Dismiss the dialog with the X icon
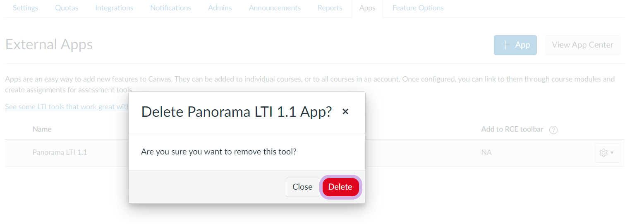Screen dimensions: 644x224 (345, 111)
